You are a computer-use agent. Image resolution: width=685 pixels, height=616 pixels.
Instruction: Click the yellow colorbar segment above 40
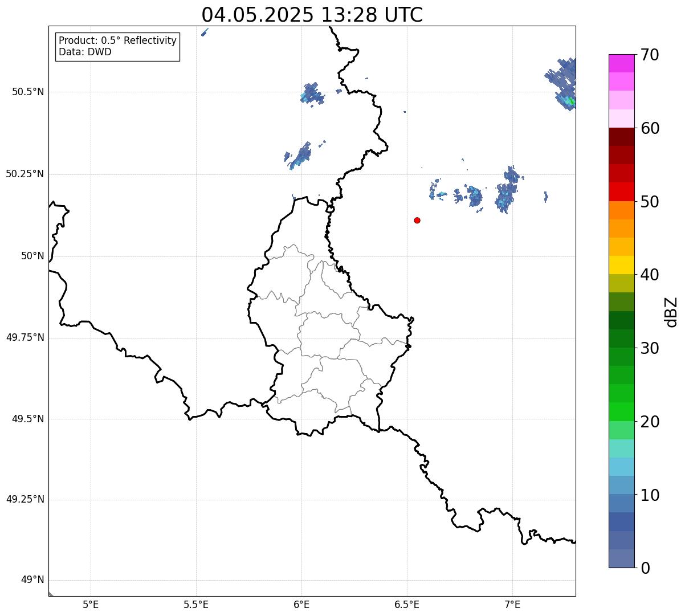click(621, 265)
